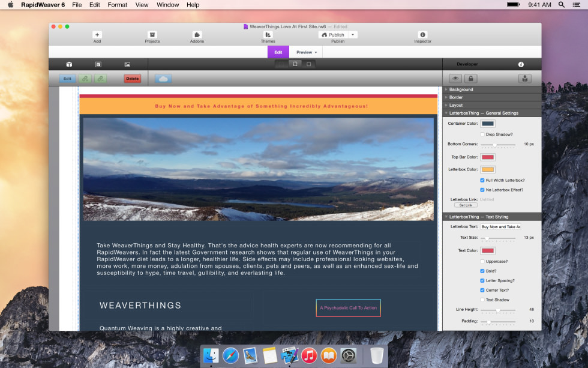Select the image library icon
The width and height of the screenshot is (588, 368).
[x=127, y=64]
